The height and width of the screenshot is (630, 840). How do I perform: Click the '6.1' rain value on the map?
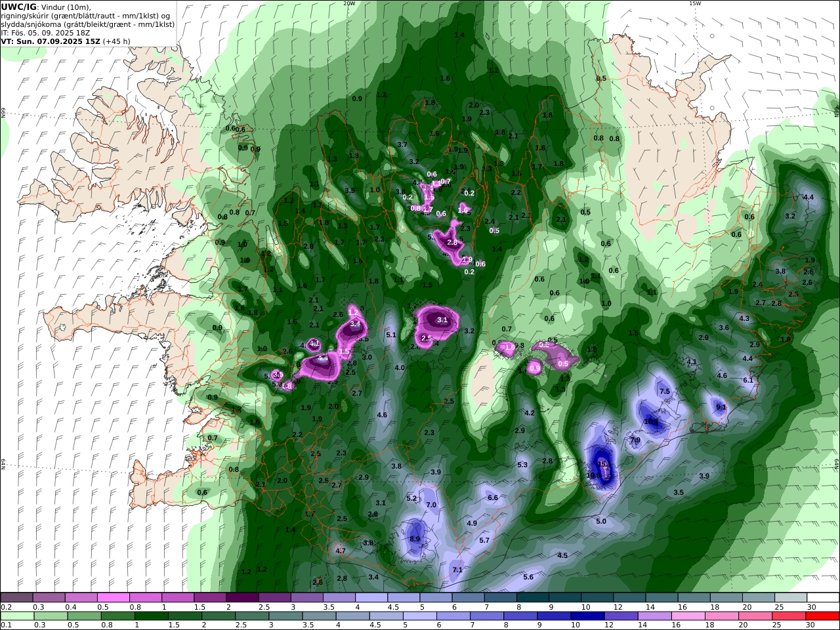(748, 381)
